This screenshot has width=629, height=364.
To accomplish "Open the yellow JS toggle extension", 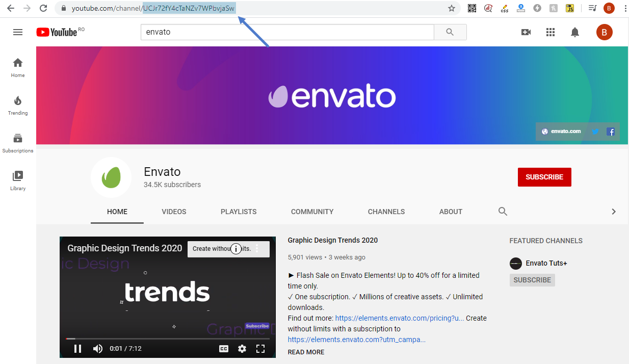I will (x=570, y=8).
